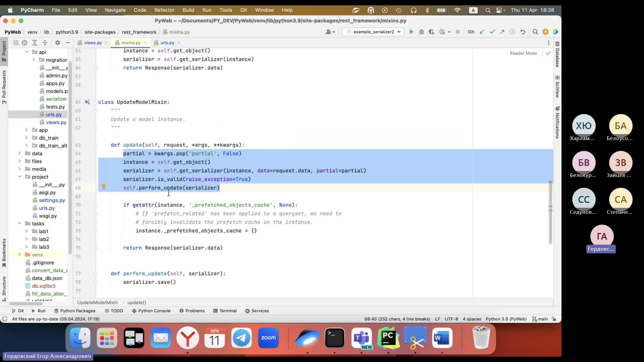The image size is (644, 362).
Task: Run with coverage icon
Action: (x=431, y=32)
